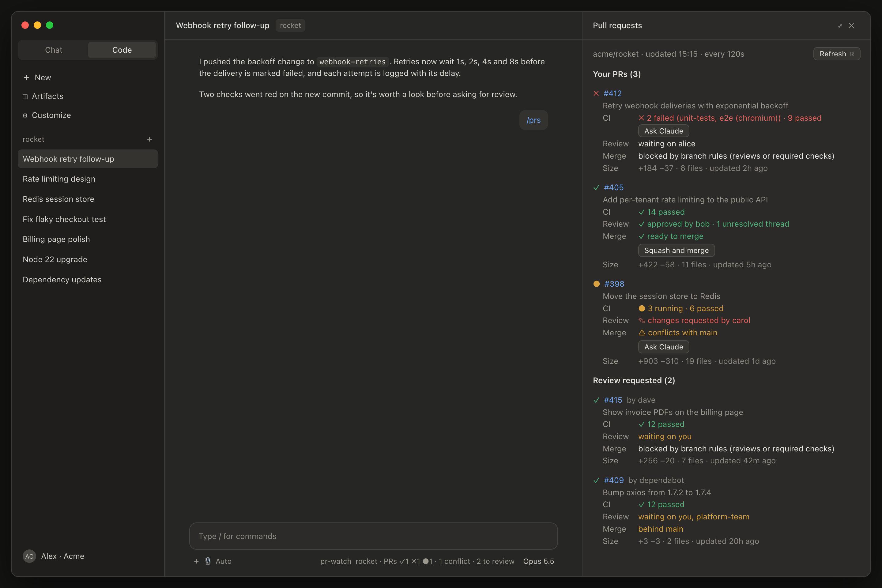Viewport: 882px width, 588px height.
Task: Click the orange status dot for #398
Action: 596,284
